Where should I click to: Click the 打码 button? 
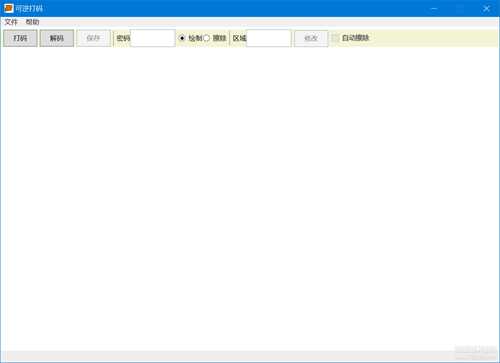click(20, 38)
